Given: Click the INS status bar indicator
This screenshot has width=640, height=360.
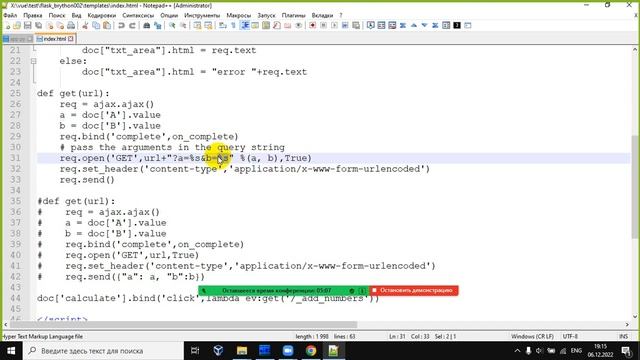Looking at the screenshot, I should coord(623,336).
